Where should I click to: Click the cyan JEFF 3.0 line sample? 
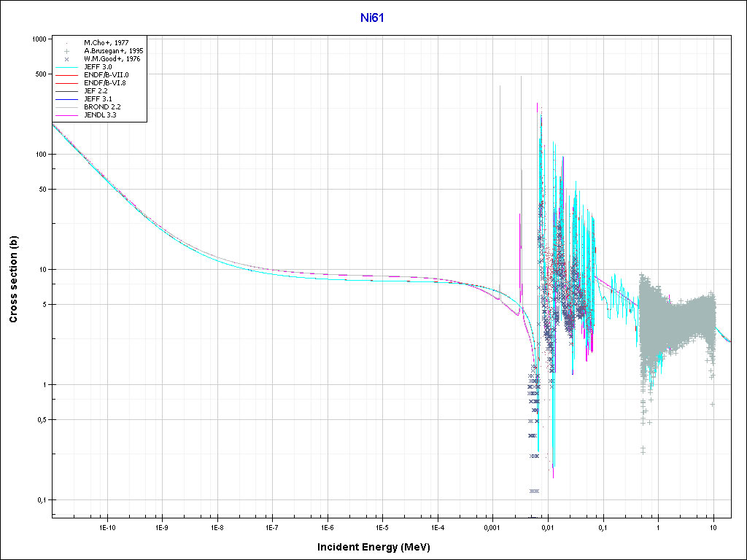(x=66, y=67)
